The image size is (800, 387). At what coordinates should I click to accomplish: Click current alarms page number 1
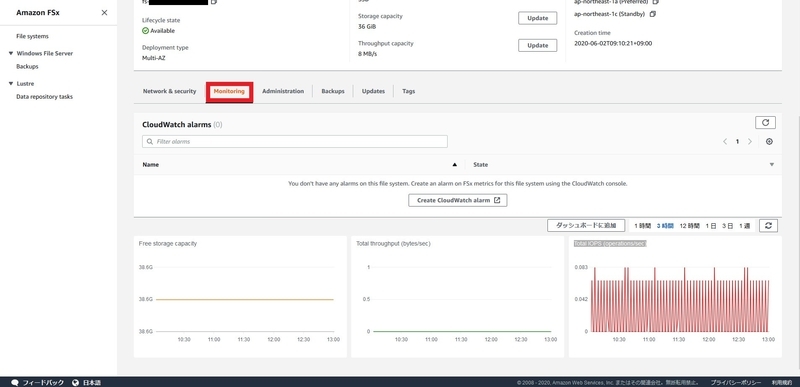tap(737, 142)
